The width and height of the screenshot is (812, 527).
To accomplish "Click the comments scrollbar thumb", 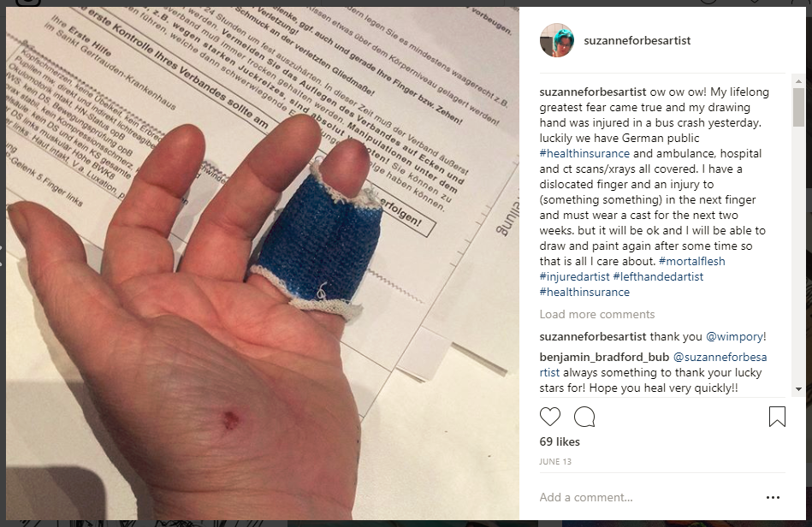I will pyautogui.click(x=798, y=107).
